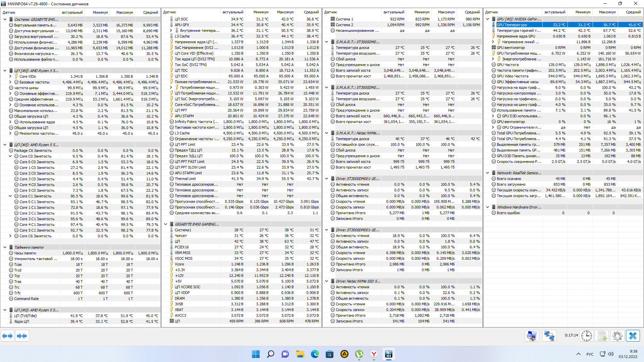Click the lightning icon beside Vcore

click(x=172, y=264)
